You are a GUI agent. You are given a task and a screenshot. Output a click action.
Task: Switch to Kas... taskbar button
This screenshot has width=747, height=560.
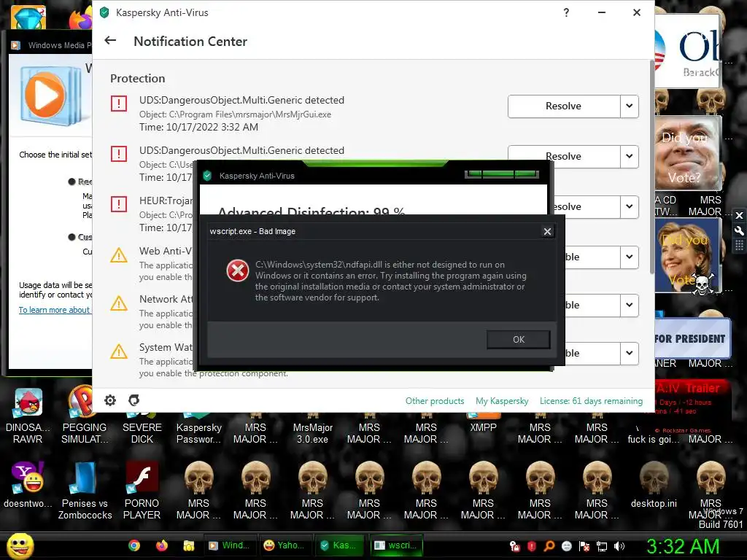(x=339, y=545)
